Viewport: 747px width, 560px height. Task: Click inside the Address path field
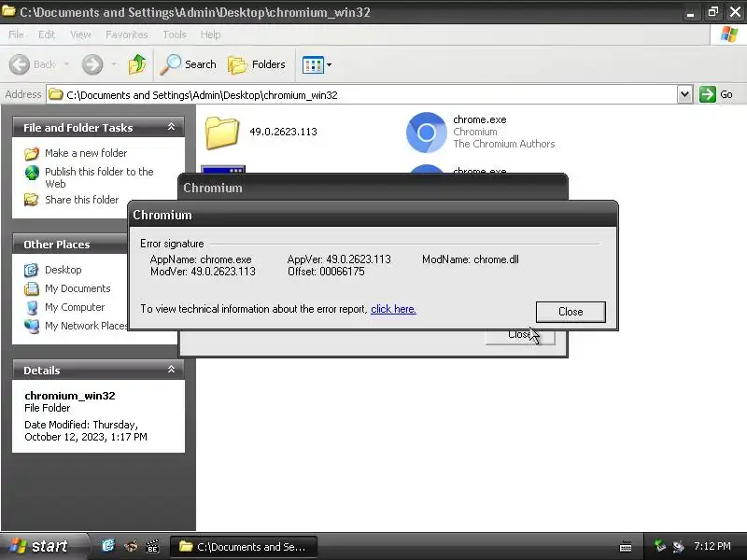pos(362,95)
